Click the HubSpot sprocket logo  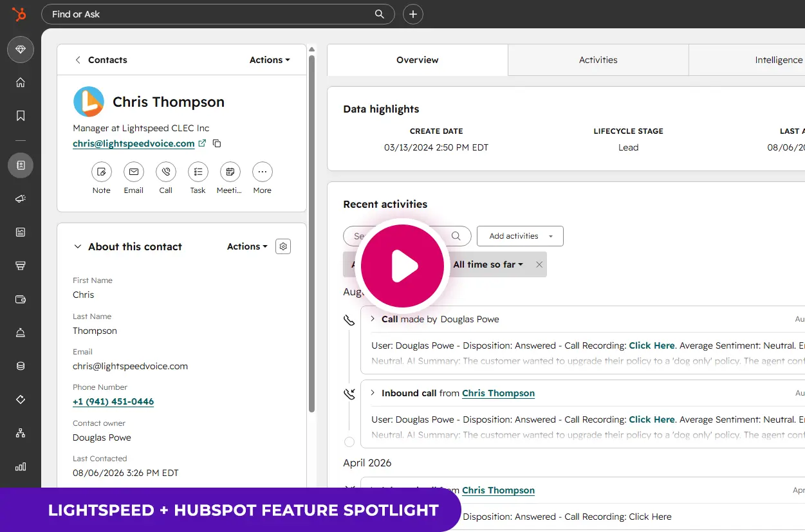tap(20, 14)
